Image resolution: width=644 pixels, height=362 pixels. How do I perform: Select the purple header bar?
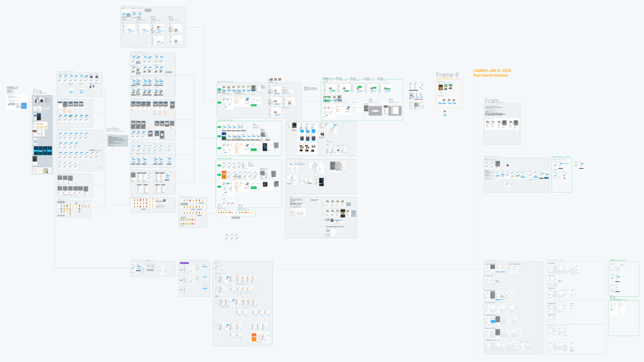184,263
